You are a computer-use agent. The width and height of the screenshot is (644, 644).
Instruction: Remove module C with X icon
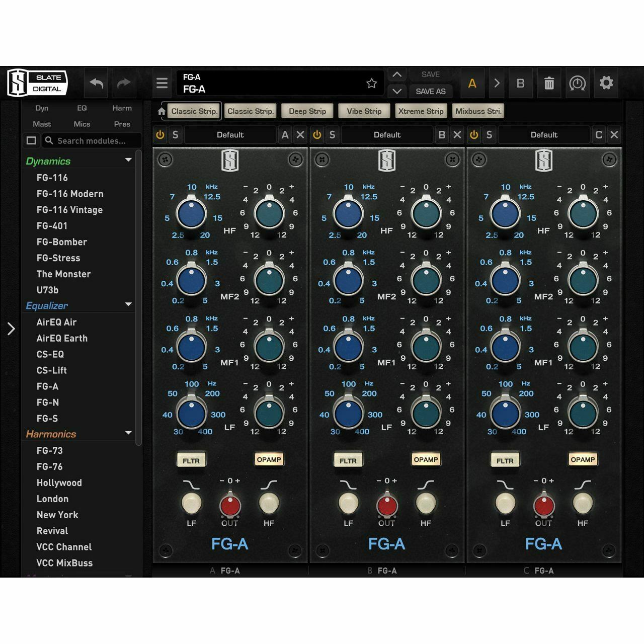pyautogui.click(x=614, y=135)
